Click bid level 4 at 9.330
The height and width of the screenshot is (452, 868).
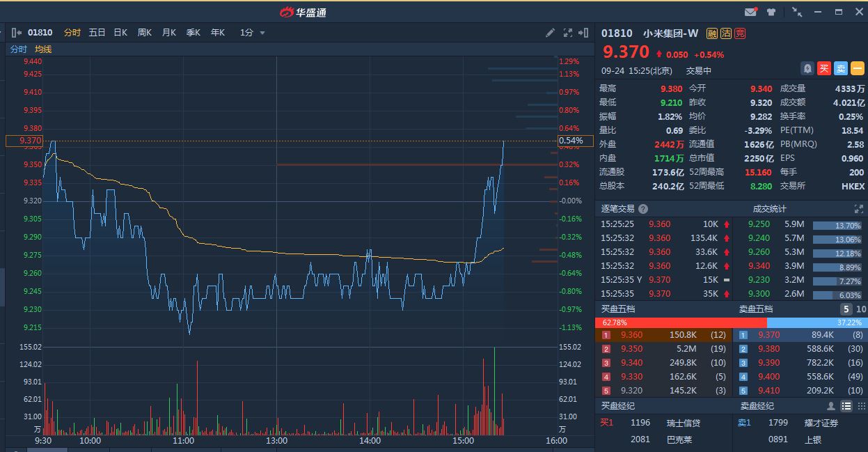point(663,377)
